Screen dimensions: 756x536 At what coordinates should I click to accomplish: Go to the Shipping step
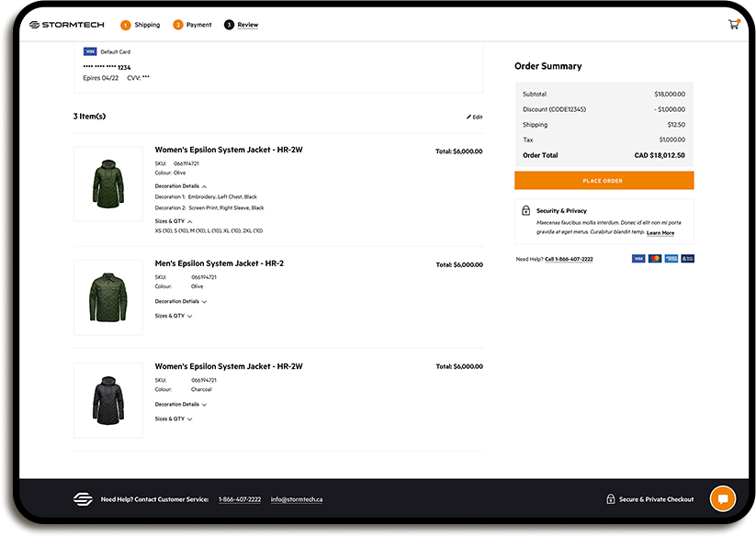tap(147, 25)
